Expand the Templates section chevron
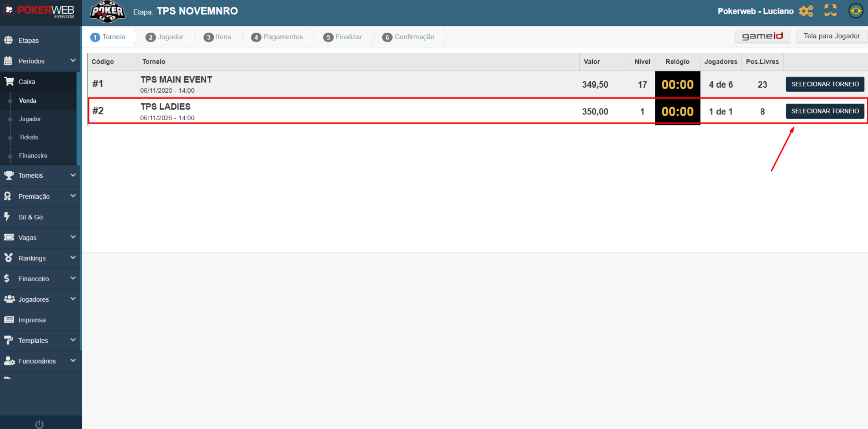This screenshot has height=429, width=868. coord(73,340)
